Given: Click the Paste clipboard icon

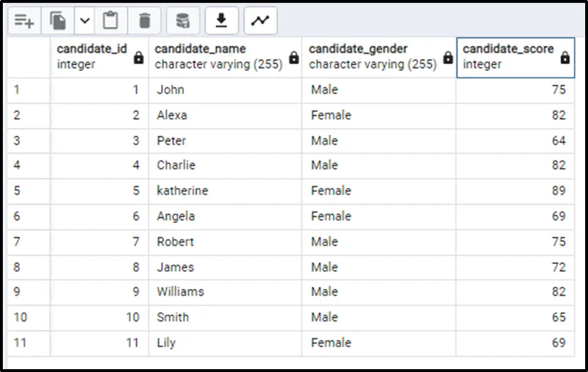Looking at the screenshot, I should pyautogui.click(x=111, y=21).
